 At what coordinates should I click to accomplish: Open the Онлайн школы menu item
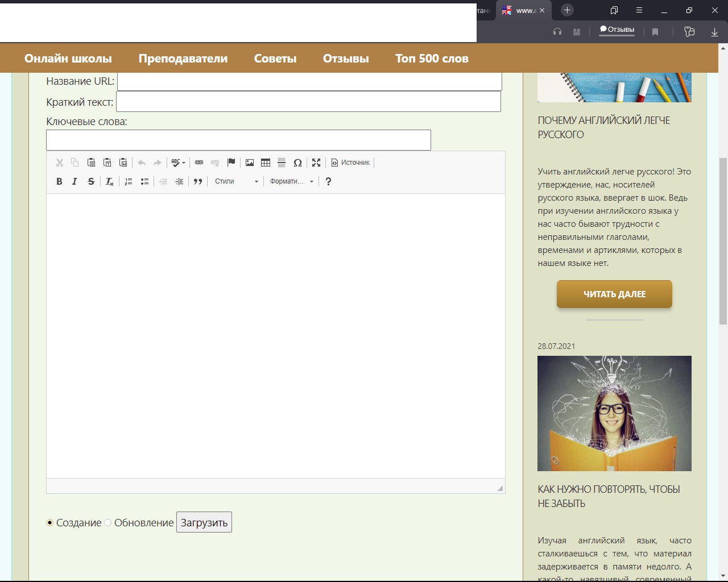[x=68, y=59]
